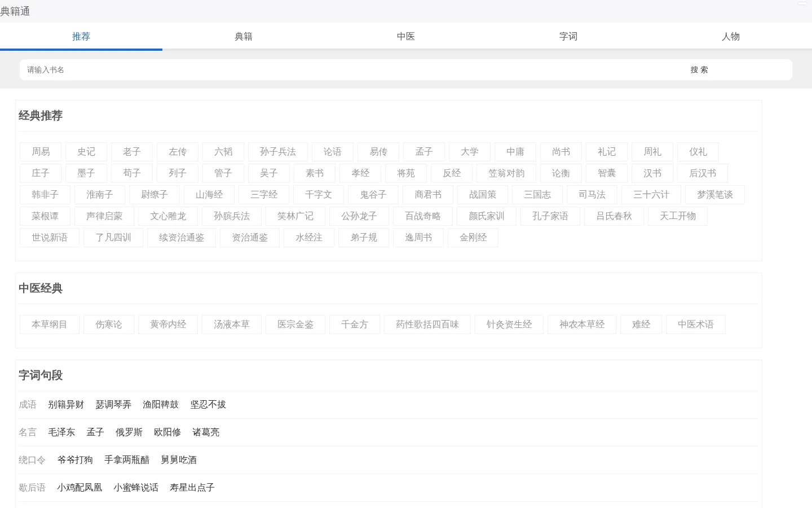Click the 梦溪笔谈 tag
812x508 pixels.
click(715, 195)
